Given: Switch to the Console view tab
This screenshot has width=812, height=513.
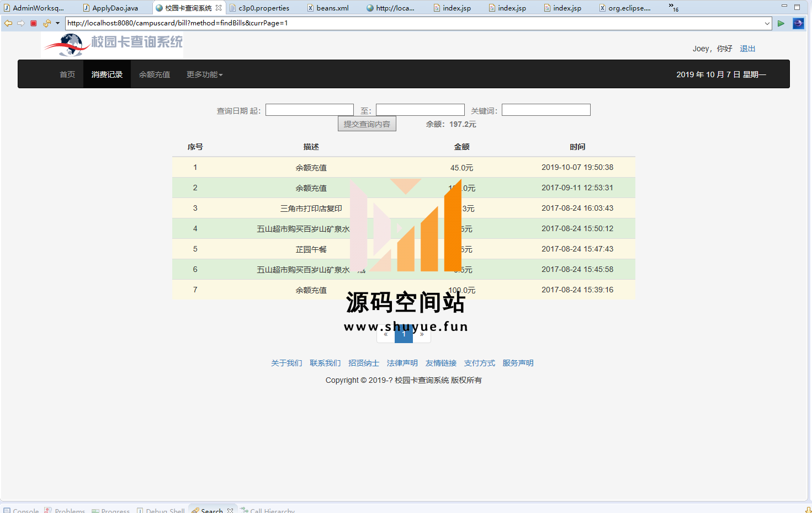Looking at the screenshot, I should [x=21, y=511].
